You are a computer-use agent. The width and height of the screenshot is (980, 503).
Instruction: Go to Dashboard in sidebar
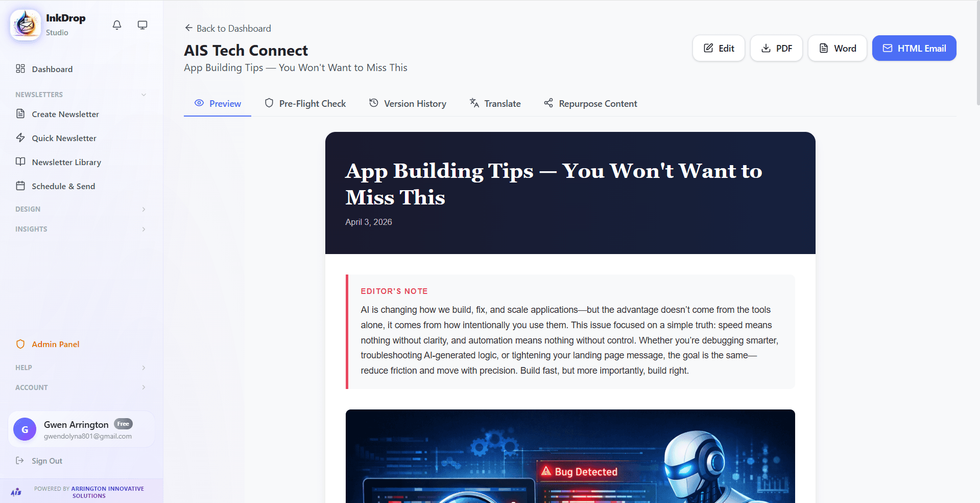pos(81,69)
